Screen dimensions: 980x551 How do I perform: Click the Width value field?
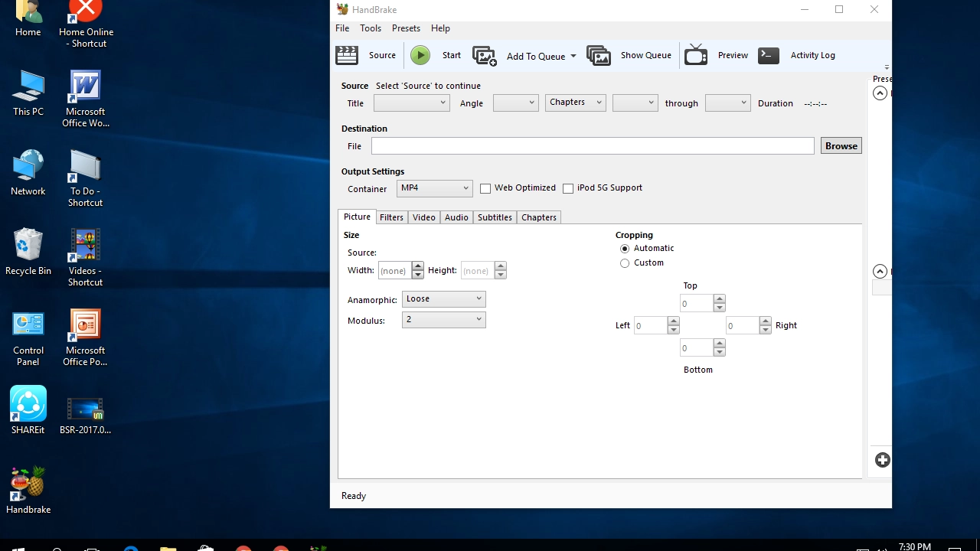point(394,271)
